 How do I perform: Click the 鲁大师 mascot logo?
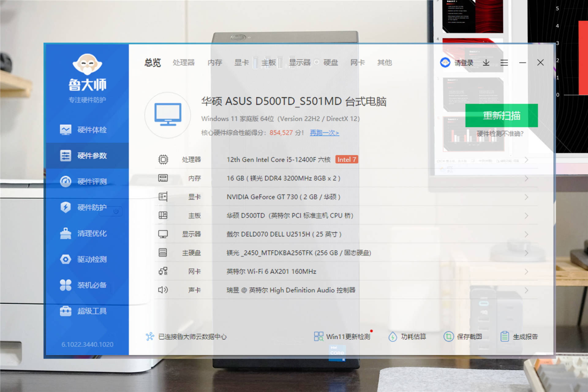tap(87, 64)
